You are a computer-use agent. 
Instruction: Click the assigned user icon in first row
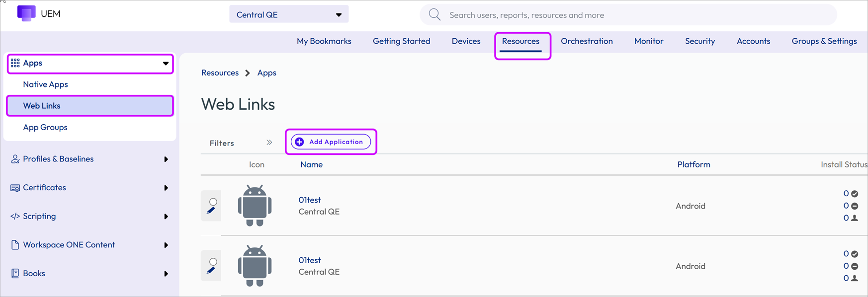pos(855,218)
